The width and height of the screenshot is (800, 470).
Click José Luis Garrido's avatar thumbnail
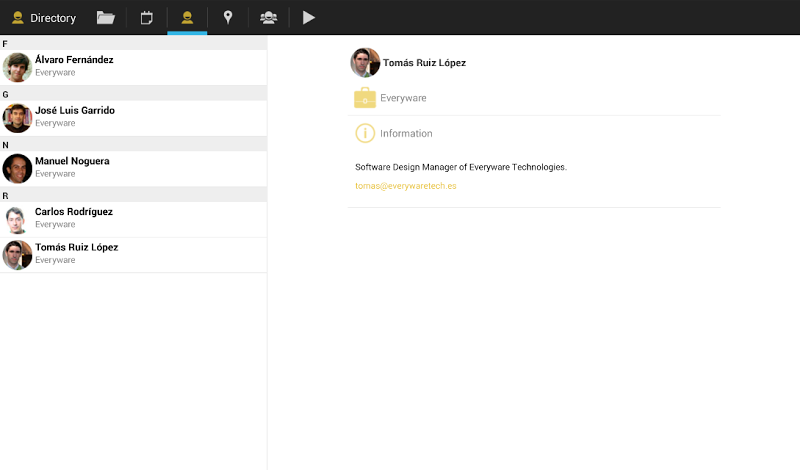pyautogui.click(x=17, y=118)
